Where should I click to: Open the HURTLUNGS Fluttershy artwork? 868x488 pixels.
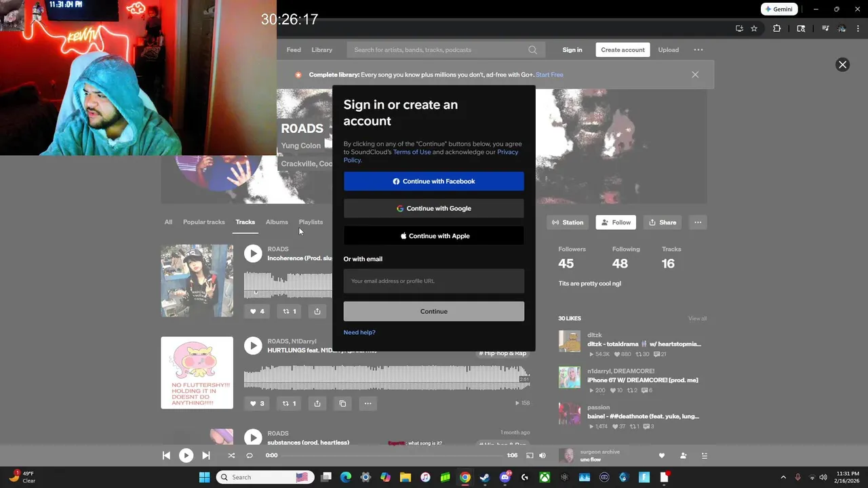[x=197, y=373]
